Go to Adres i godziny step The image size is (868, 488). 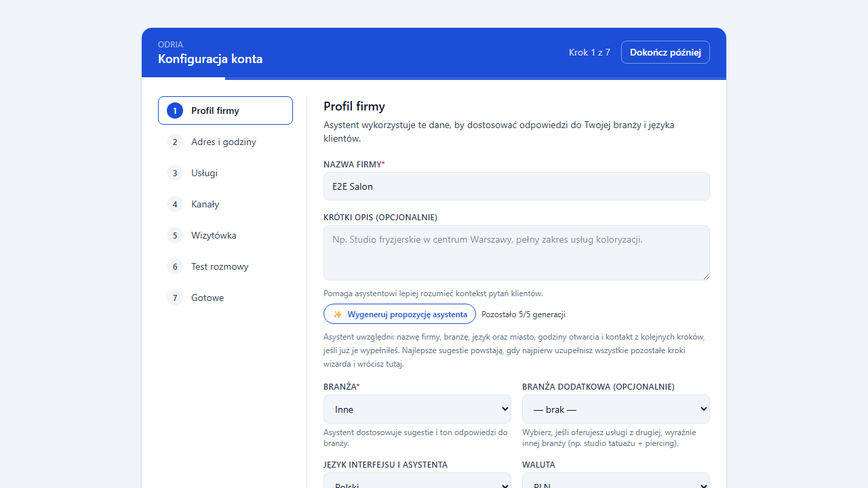[225, 142]
